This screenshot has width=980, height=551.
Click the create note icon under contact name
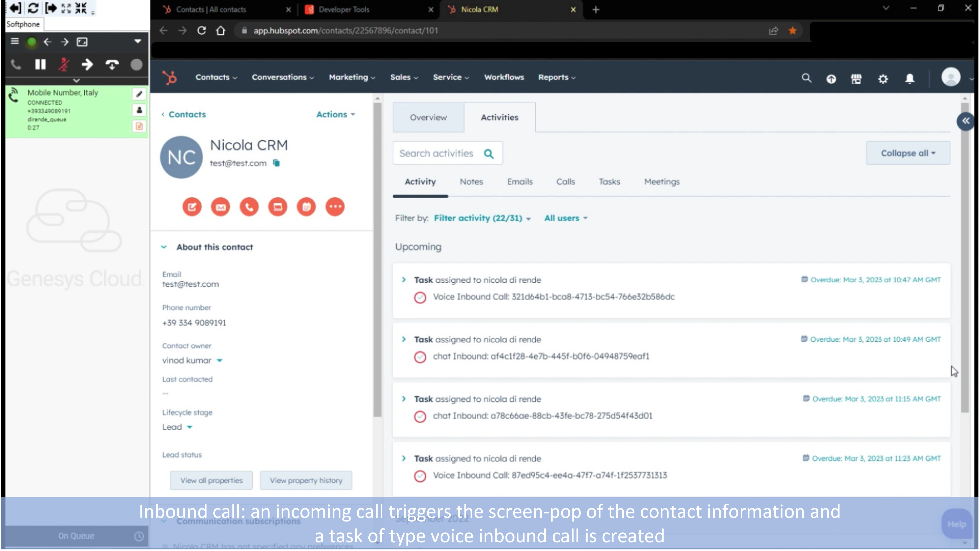[x=192, y=207]
